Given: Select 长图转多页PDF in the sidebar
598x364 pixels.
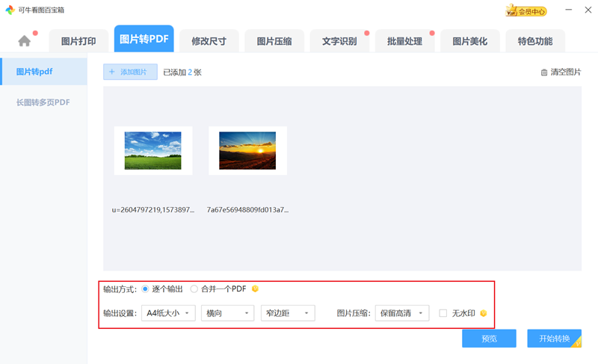Looking at the screenshot, I should (x=44, y=102).
